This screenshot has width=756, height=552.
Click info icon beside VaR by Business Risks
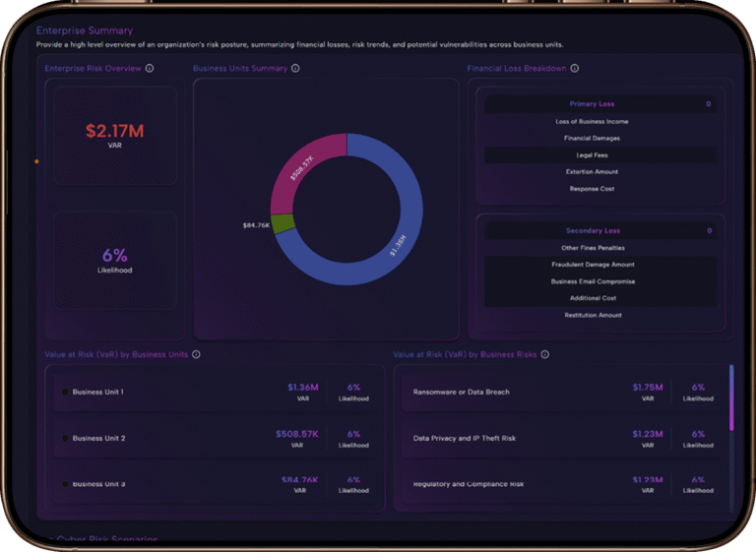(x=545, y=354)
